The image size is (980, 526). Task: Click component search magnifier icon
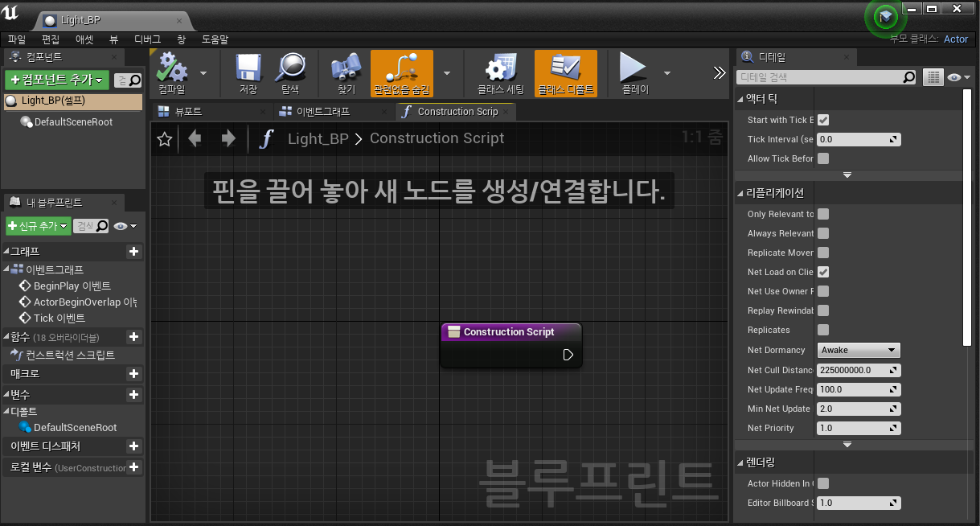[135, 80]
